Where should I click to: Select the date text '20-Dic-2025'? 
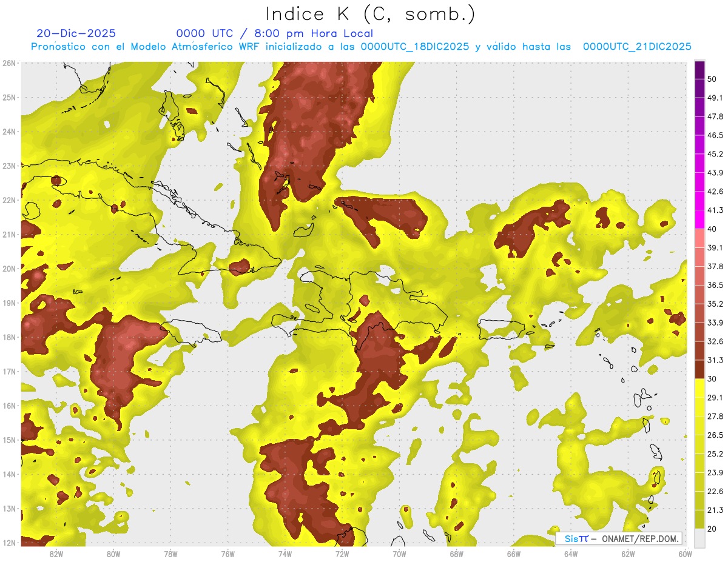pos(76,33)
